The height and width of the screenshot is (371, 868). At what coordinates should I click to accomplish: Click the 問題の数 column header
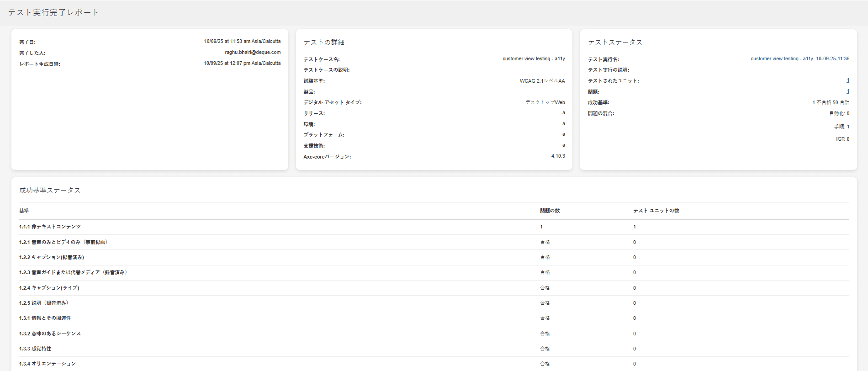pos(550,211)
